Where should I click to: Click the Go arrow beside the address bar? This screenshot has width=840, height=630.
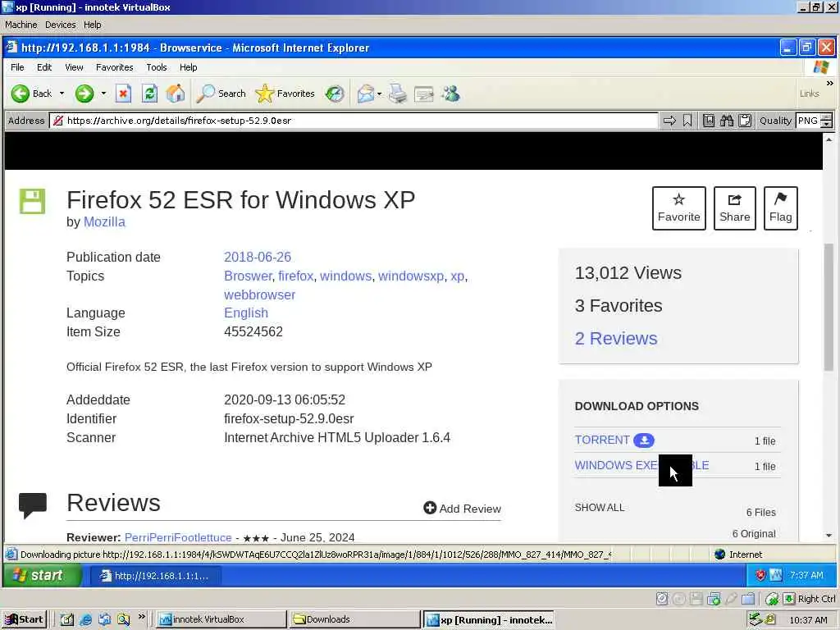[x=669, y=121]
